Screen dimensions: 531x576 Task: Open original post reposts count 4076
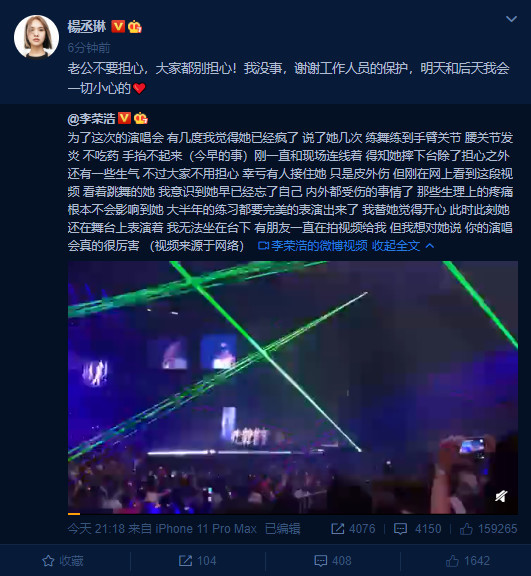pos(353,529)
